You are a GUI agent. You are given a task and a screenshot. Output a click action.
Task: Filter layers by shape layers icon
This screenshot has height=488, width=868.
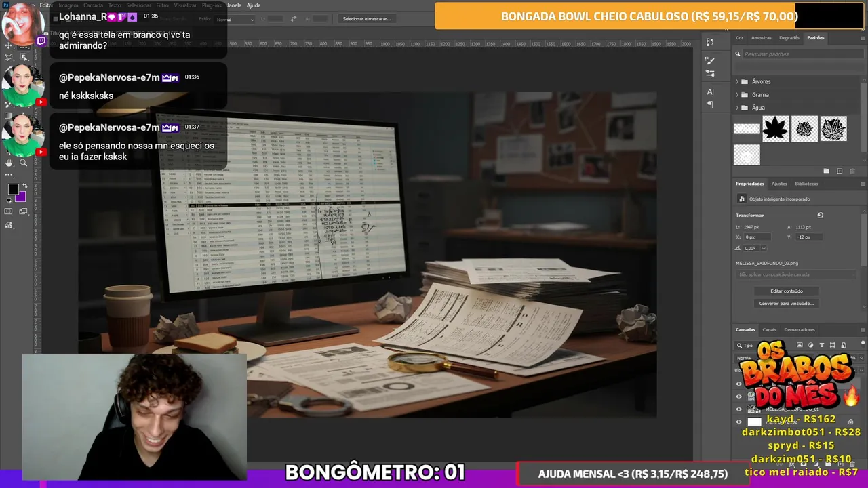point(833,346)
